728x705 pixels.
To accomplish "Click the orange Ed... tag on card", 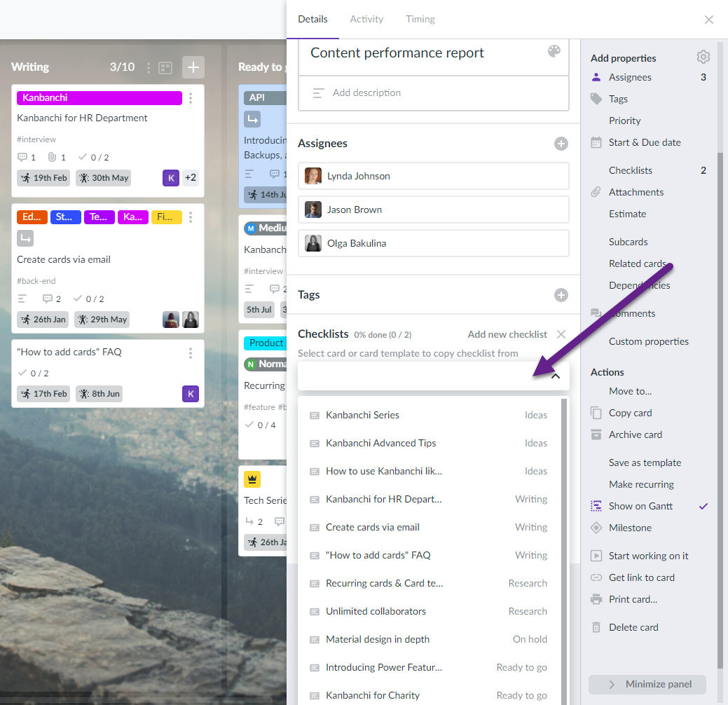I will coord(32,217).
